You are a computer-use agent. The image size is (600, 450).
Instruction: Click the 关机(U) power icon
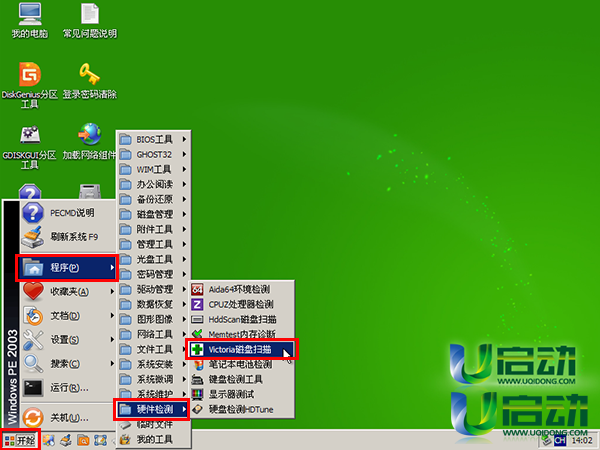pos(33,417)
